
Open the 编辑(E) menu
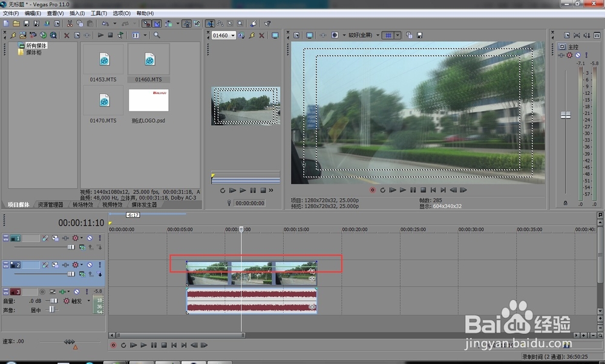(x=33, y=13)
